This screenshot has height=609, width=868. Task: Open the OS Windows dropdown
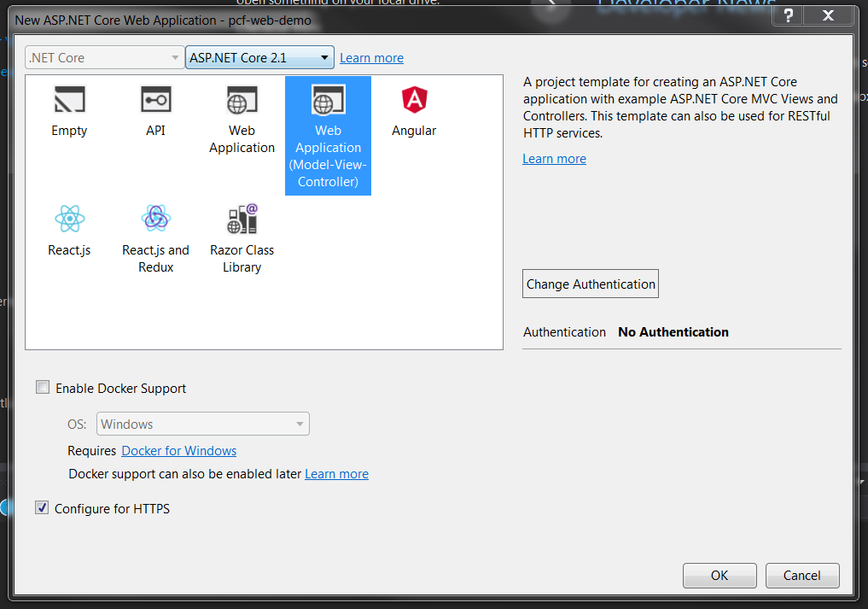(203, 424)
